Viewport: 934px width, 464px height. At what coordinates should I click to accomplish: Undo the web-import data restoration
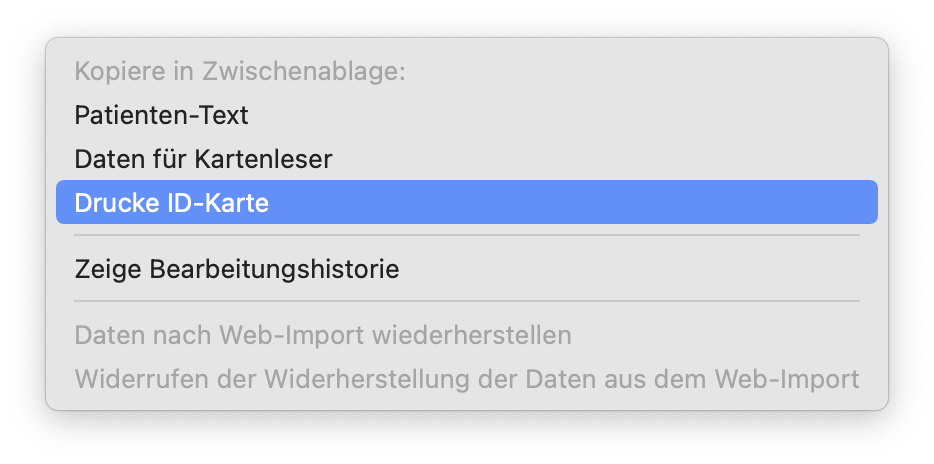point(466,379)
